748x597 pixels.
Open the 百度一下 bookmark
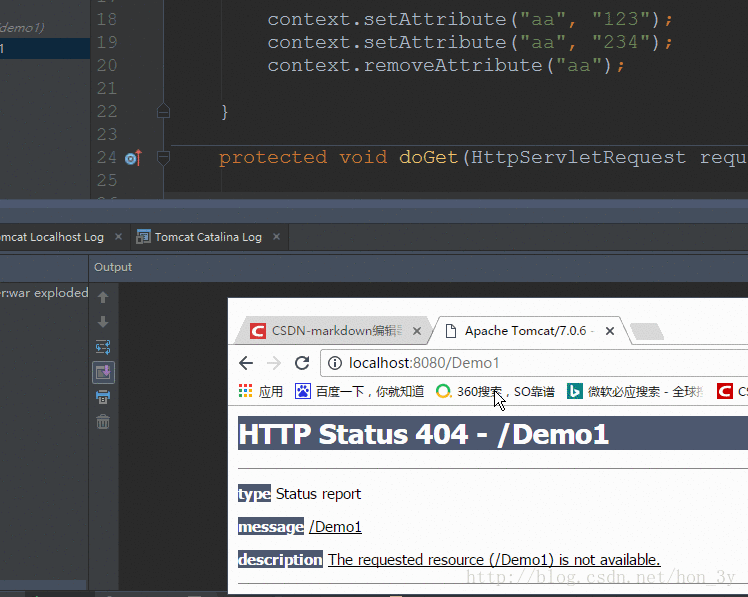tap(360, 391)
